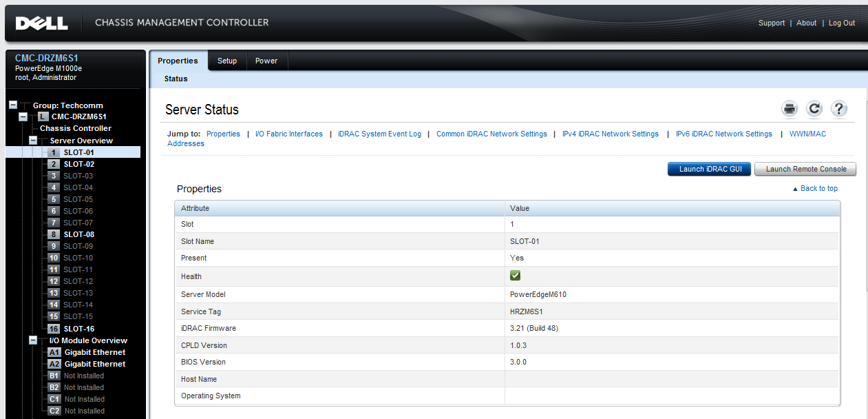The image size is (868, 419).
Task: Jump to the Properties section
Action: click(223, 134)
